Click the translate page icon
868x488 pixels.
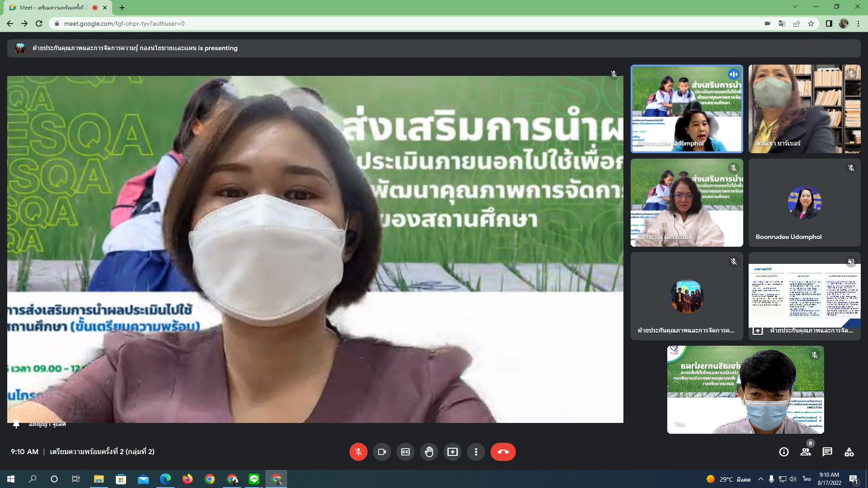click(782, 23)
